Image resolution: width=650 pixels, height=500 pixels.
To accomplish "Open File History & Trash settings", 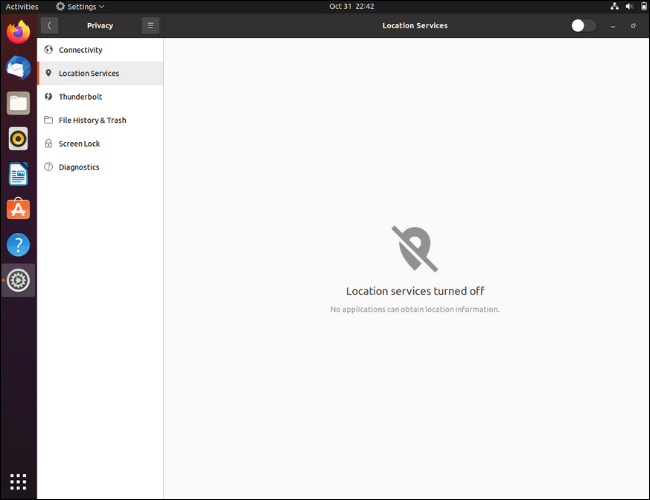I will click(100, 120).
